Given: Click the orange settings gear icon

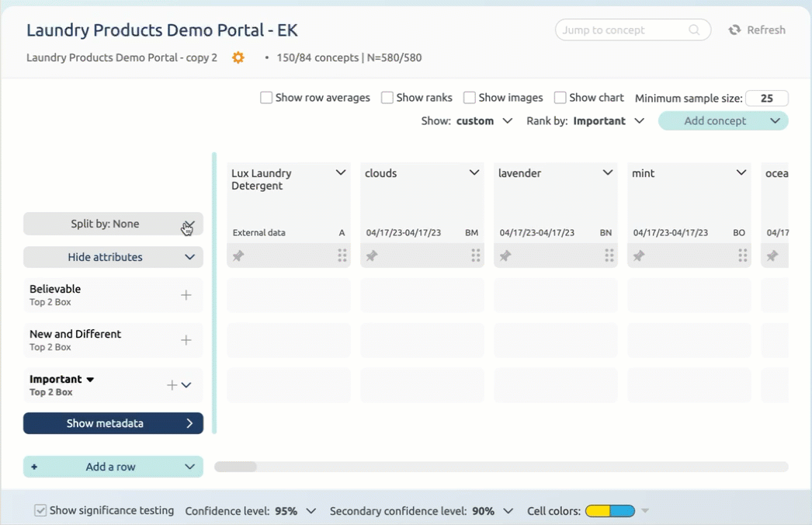Looking at the screenshot, I should coord(238,57).
